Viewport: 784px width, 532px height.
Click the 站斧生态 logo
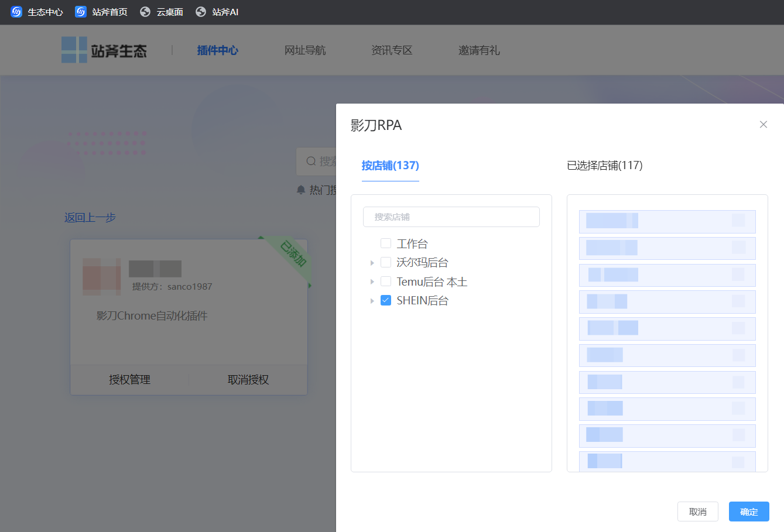[104, 50]
